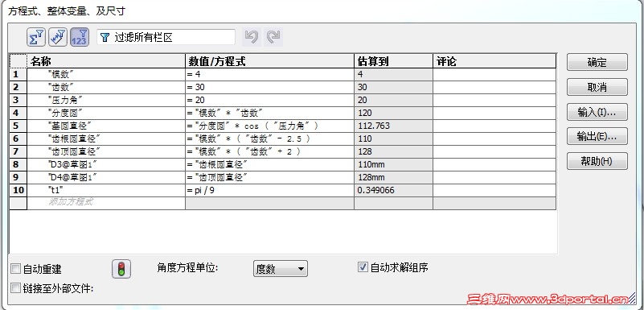Image resolution: width=644 pixels, height=310 pixels.
Task: Select the "D4@草图1" name cell
Action: (x=106, y=177)
